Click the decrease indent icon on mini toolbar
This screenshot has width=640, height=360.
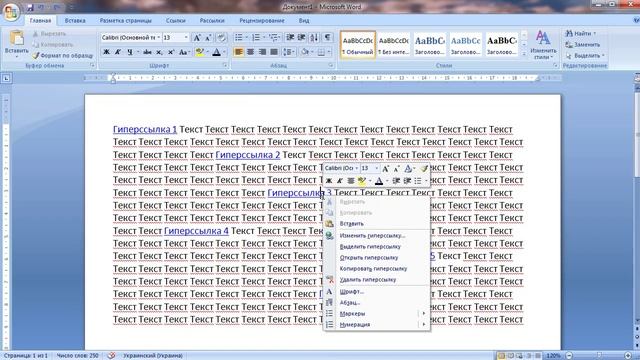[x=396, y=181]
